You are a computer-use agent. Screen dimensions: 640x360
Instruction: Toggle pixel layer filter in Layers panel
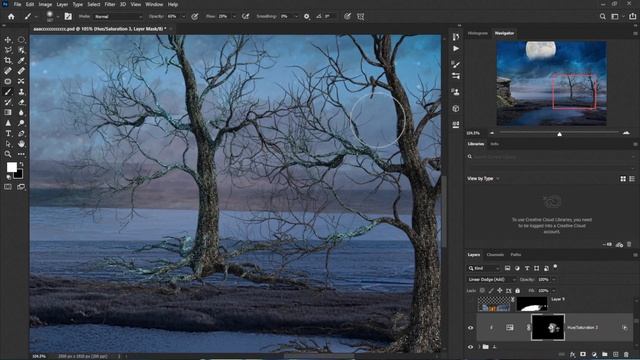click(x=507, y=268)
